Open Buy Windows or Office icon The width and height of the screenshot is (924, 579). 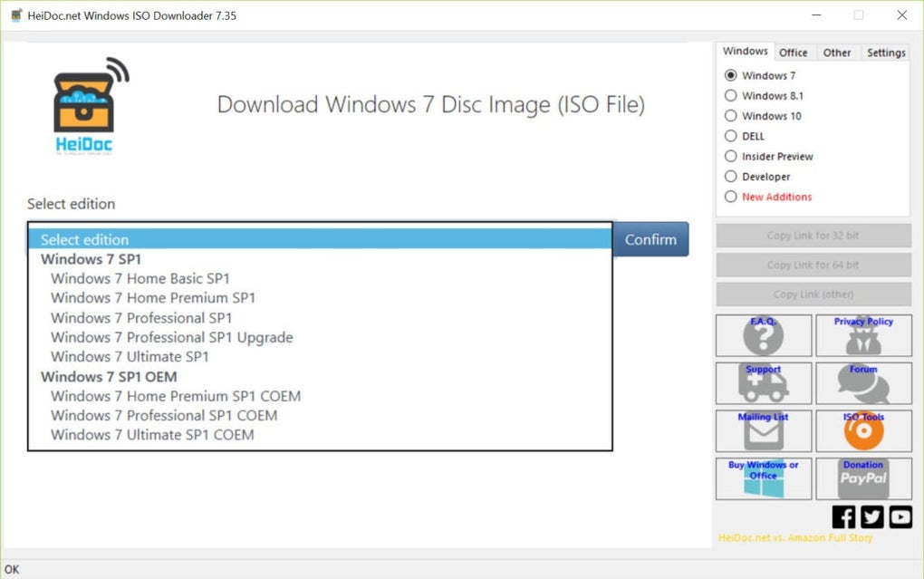coord(763,478)
